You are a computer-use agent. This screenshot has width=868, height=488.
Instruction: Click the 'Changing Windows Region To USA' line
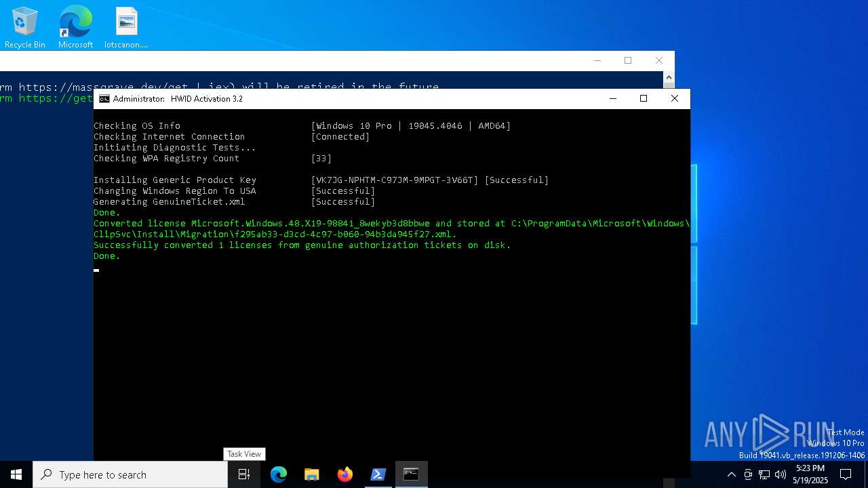tap(175, 191)
